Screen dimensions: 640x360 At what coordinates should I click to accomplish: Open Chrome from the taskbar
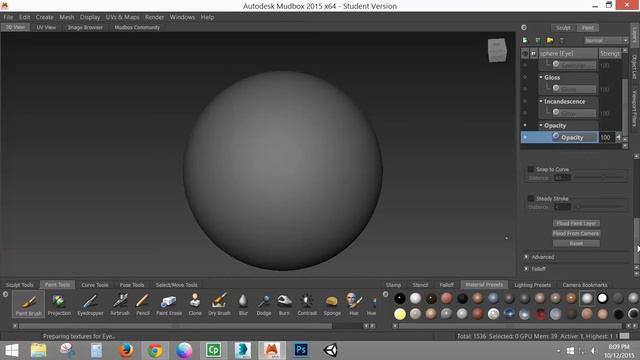[x=155, y=350]
